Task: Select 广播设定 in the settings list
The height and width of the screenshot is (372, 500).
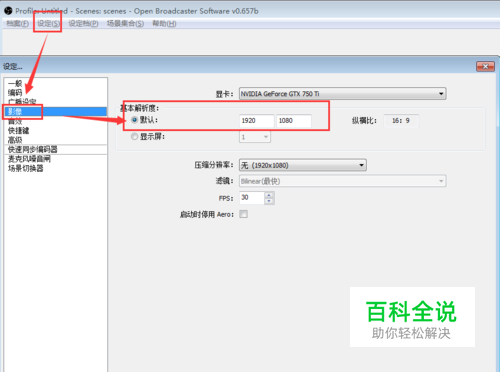Action: (56, 102)
